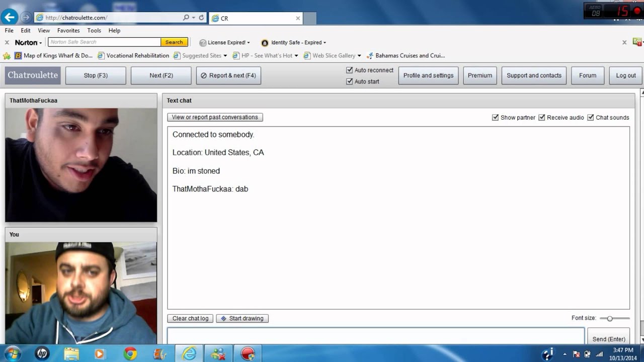Viewport: 644px width, 362px height.
Task: Click View or report past conversations
Action: [215, 117]
